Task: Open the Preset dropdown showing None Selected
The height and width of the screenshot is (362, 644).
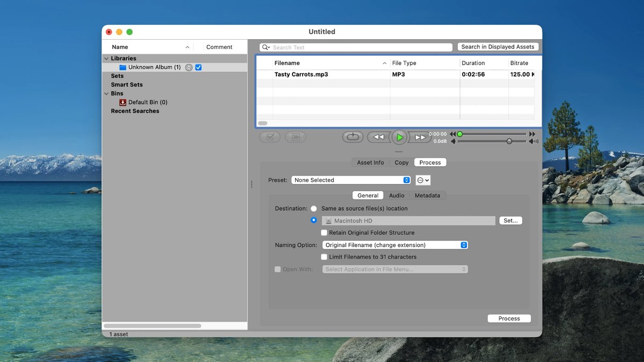Action: [351, 180]
